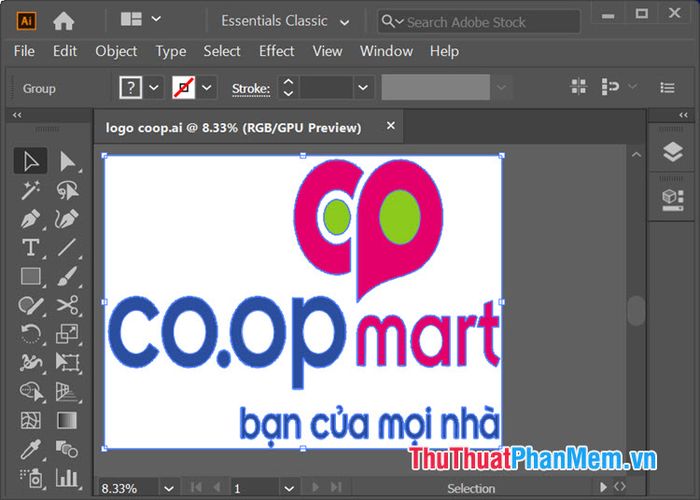The image size is (700, 500).
Task: Click the status bar play arrow
Action: click(604, 487)
